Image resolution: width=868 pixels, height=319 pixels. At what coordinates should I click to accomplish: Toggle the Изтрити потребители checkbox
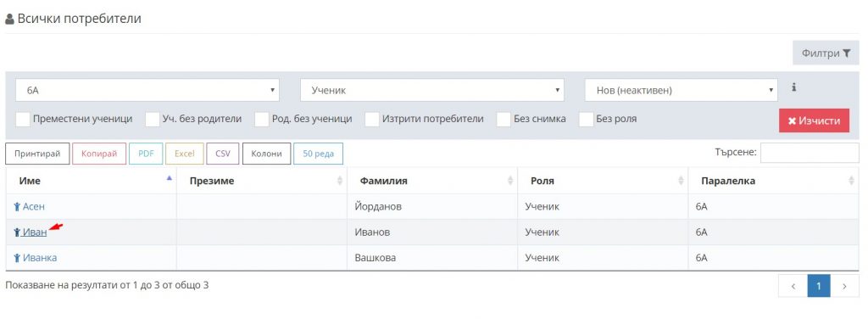pos(372,119)
